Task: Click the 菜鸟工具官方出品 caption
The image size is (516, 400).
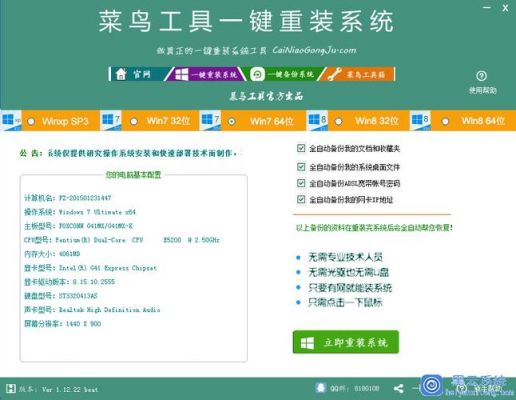Action: click(x=266, y=96)
